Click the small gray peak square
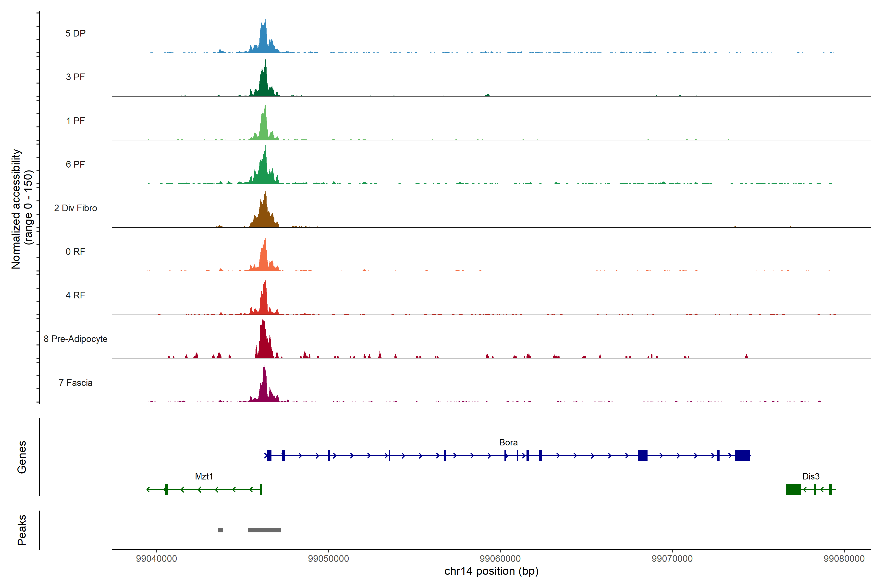 [220, 530]
